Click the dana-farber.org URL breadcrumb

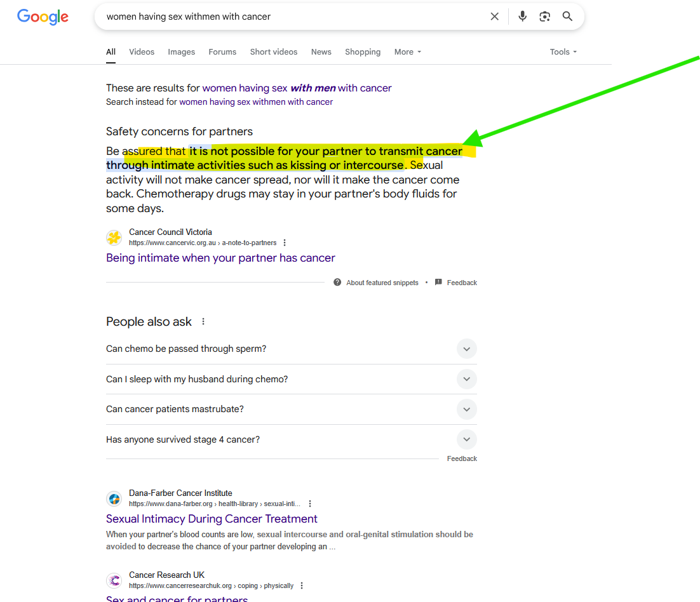click(x=215, y=504)
